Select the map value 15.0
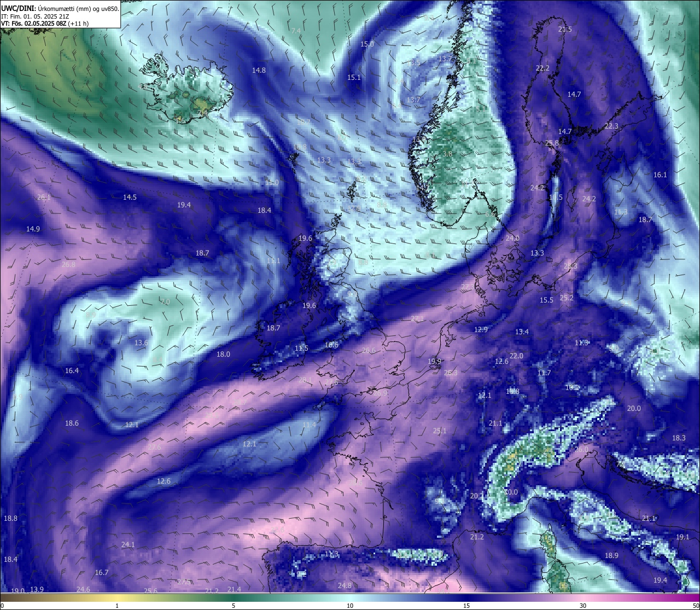Viewport: 700px width, 610px height. click(x=367, y=44)
